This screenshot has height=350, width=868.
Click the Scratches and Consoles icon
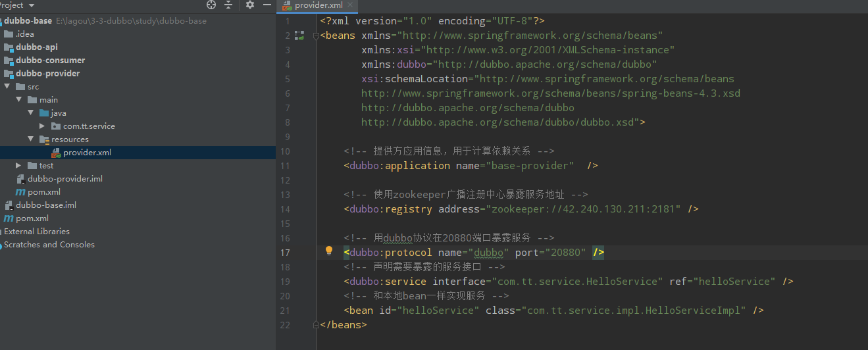click(x=1, y=245)
